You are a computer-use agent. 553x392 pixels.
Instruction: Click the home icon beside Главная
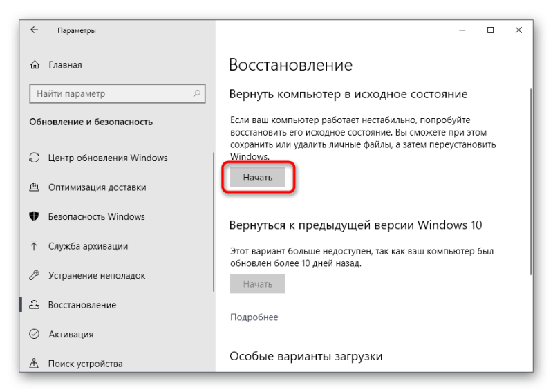35,65
